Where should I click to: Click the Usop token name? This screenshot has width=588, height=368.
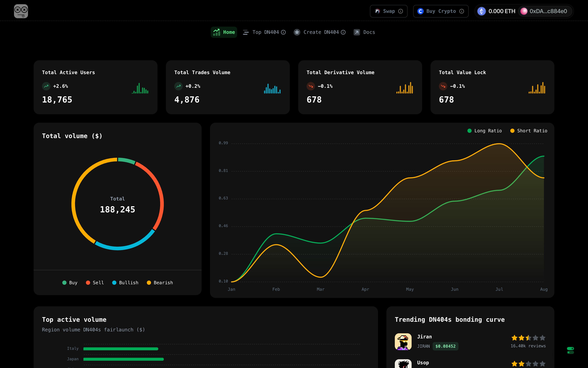click(x=423, y=363)
